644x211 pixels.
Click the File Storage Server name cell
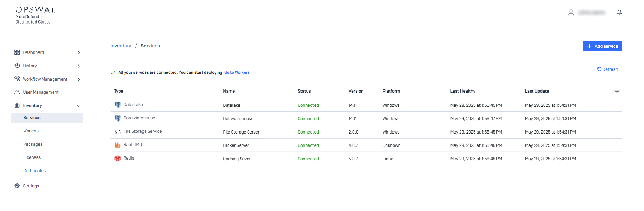pyautogui.click(x=241, y=132)
